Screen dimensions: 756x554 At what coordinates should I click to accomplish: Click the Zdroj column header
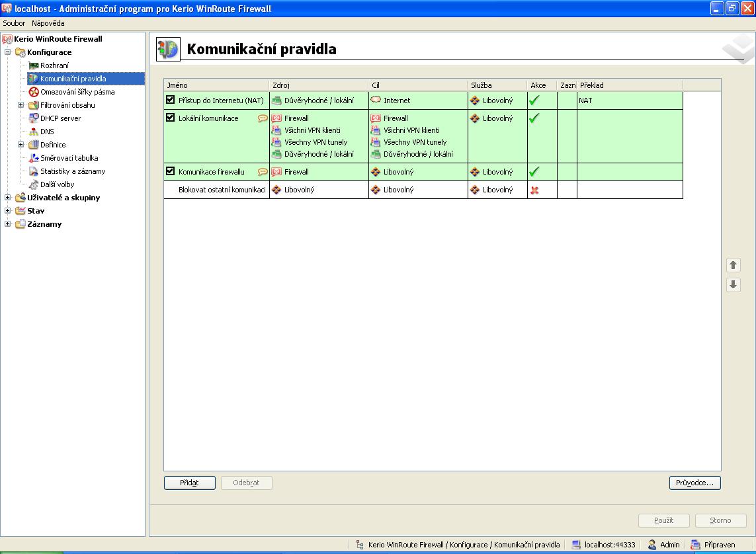[319, 85]
